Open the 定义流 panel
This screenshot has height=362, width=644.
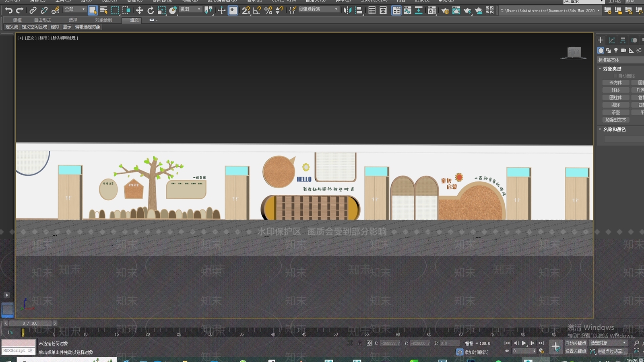point(12,27)
